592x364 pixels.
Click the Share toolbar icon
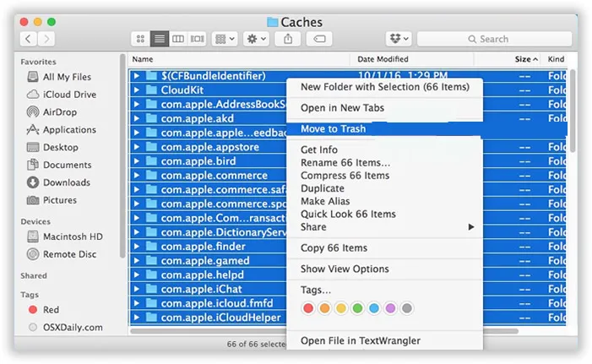289,39
